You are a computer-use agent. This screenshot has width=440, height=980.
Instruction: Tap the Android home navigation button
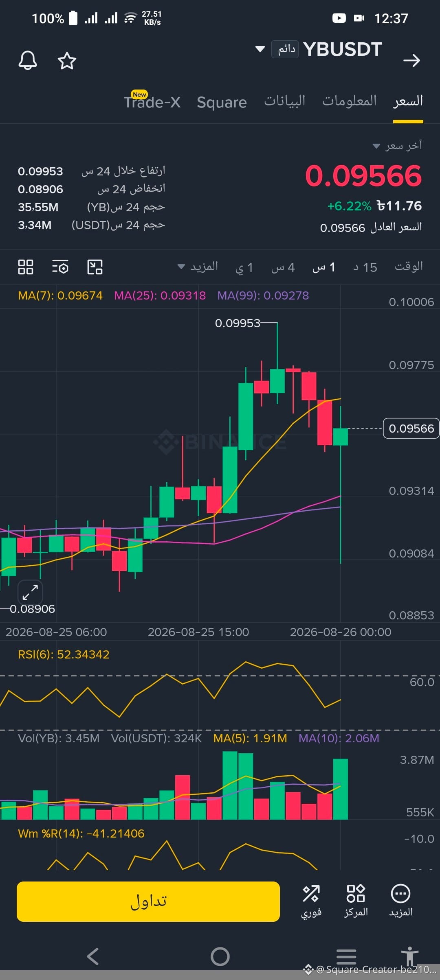pyautogui.click(x=220, y=956)
